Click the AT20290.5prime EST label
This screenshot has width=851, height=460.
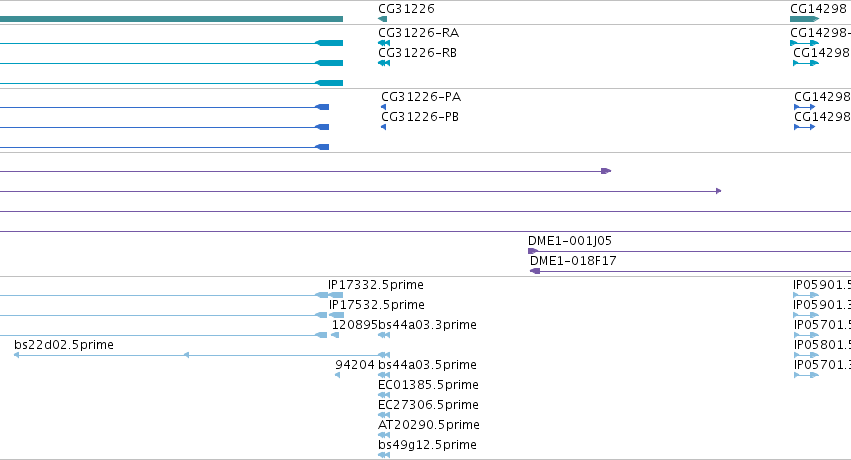click(x=429, y=425)
